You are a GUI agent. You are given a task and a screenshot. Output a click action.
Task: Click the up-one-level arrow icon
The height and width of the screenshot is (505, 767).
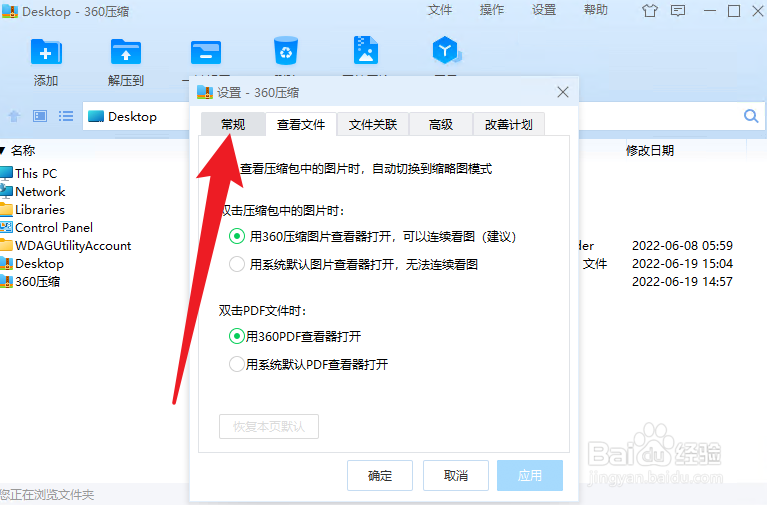[x=14, y=116]
